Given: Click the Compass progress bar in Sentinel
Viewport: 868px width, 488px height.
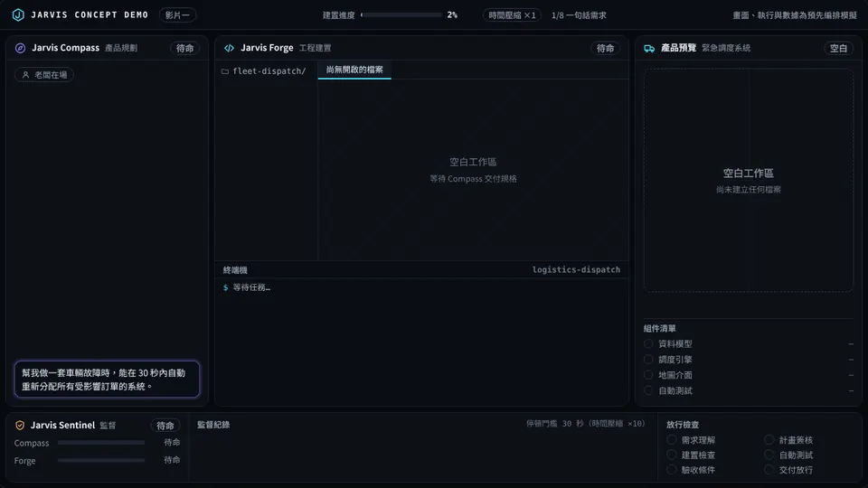Looking at the screenshot, I should coord(101,443).
